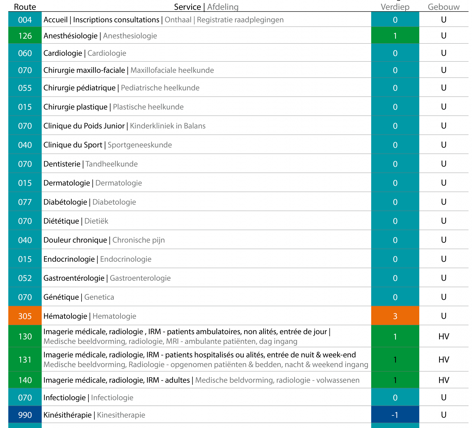The image size is (472, 428).
Task: Click Chirurgie maxillo-faciale entry
Action: pos(128,70)
